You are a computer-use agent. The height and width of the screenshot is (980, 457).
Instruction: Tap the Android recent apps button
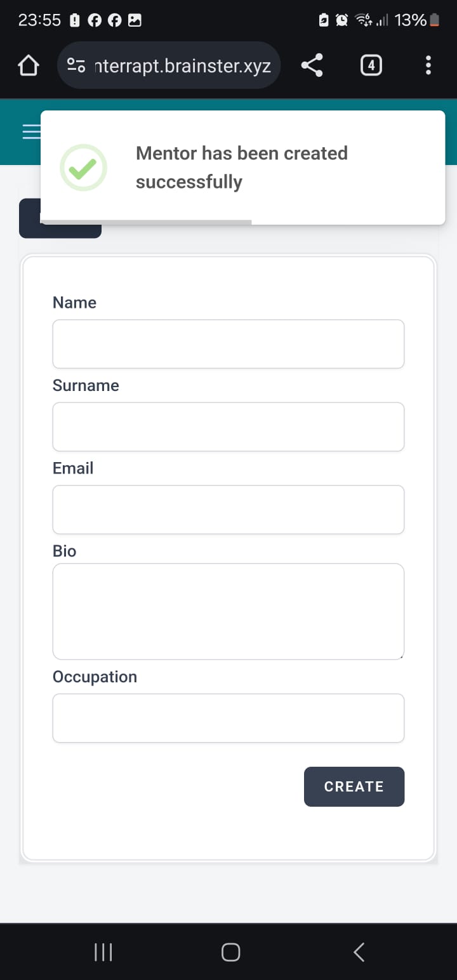click(103, 951)
